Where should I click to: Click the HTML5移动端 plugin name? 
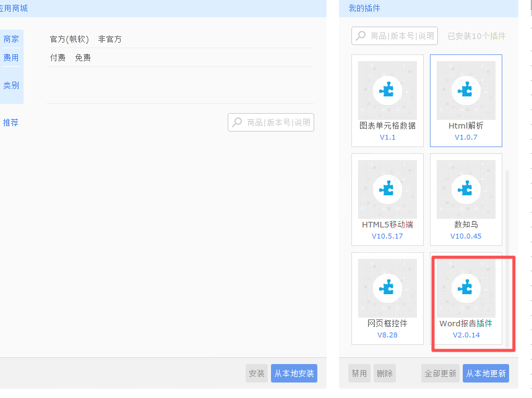tap(387, 224)
